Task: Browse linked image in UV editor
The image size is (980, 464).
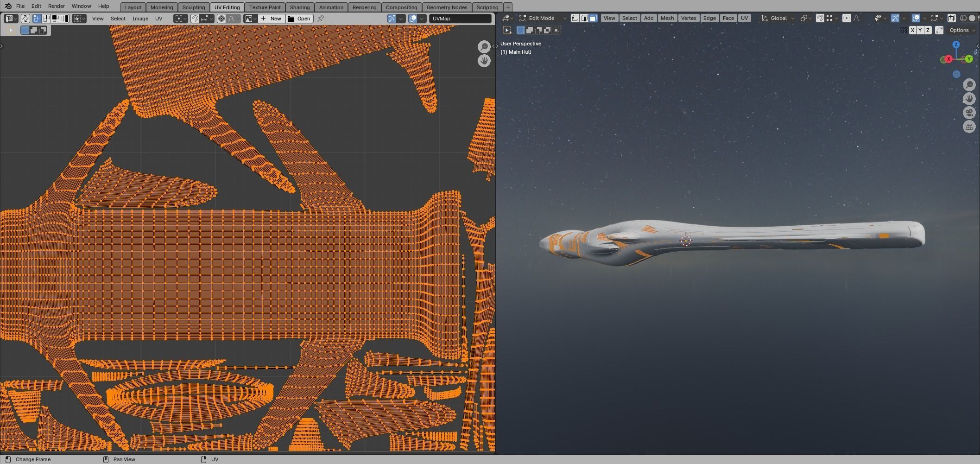Action: tap(251, 19)
